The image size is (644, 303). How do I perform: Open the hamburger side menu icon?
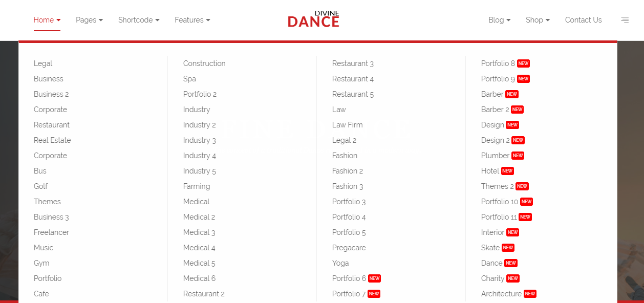coord(625,20)
